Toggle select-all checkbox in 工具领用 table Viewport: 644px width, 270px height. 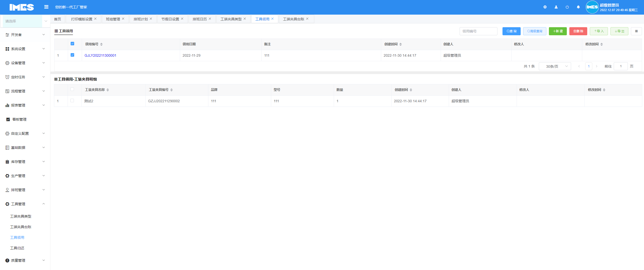(72, 44)
